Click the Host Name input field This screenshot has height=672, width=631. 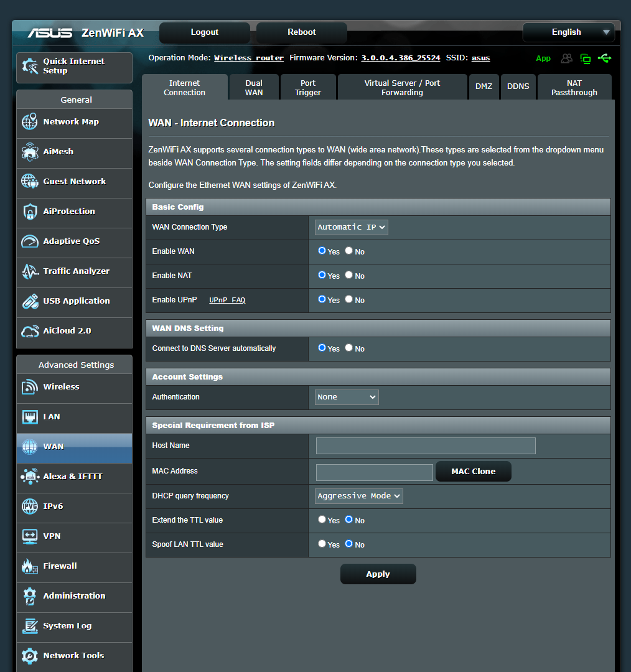(x=426, y=446)
